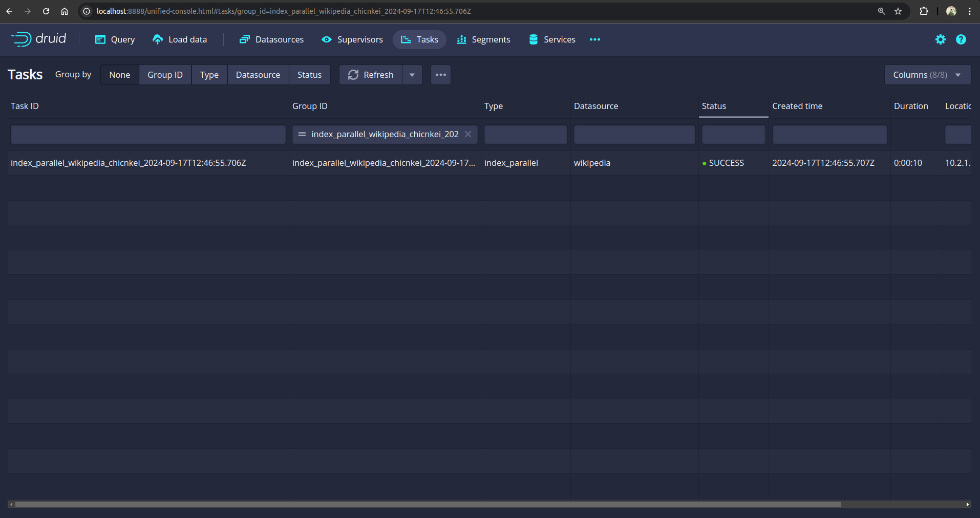Open the help question mark icon
Image resolution: width=980 pixels, height=518 pixels.
(x=961, y=39)
